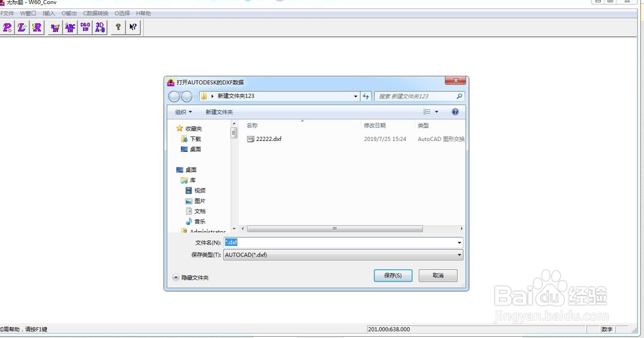Click the 取消 button
Screen dimensions: 644x338
click(x=438, y=276)
